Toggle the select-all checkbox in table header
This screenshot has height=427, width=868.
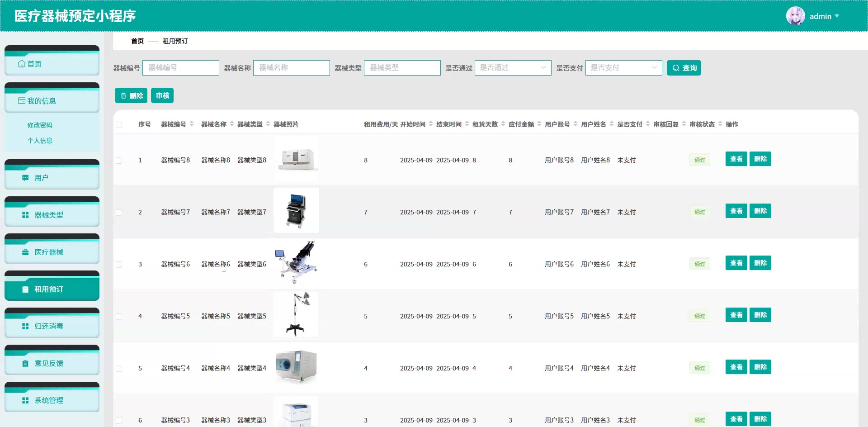119,125
